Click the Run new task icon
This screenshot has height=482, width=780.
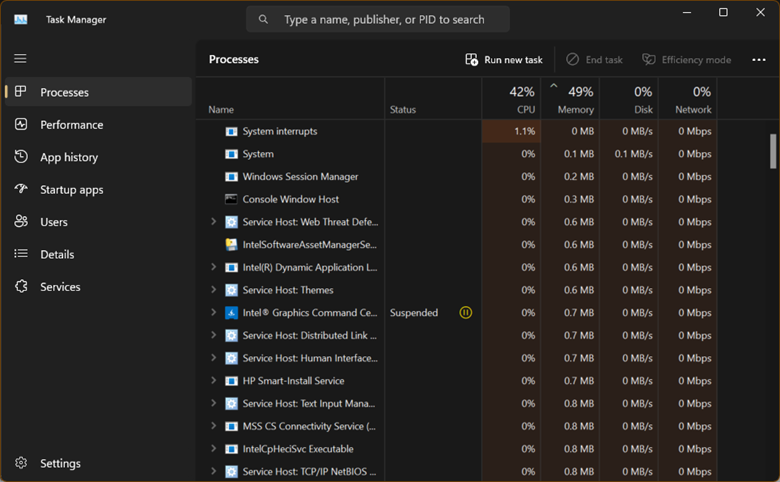pyautogui.click(x=471, y=60)
